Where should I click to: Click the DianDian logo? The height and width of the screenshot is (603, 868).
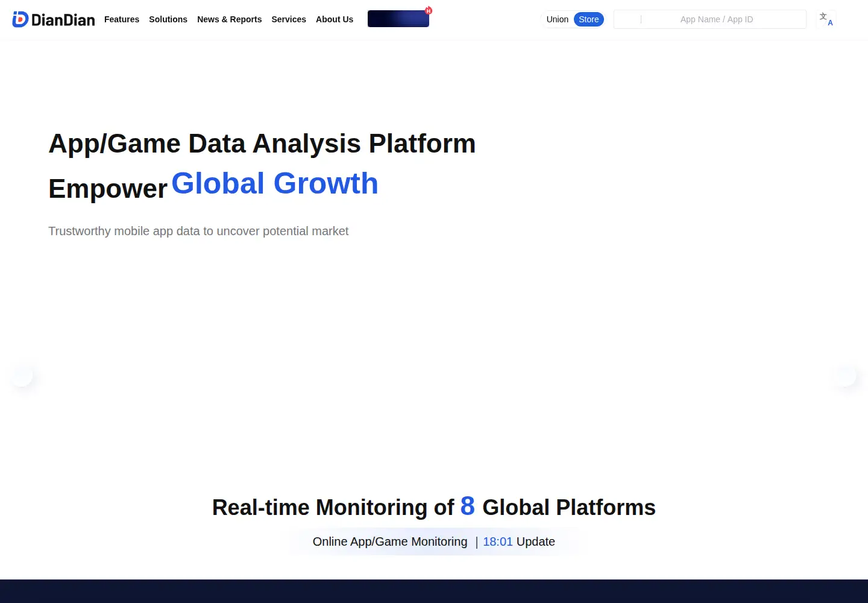pos(54,19)
